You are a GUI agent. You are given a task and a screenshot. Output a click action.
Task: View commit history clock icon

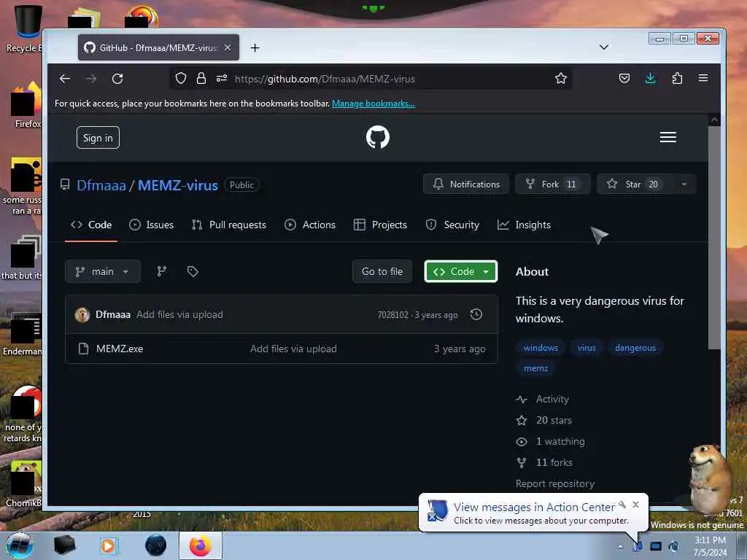pyautogui.click(x=476, y=314)
